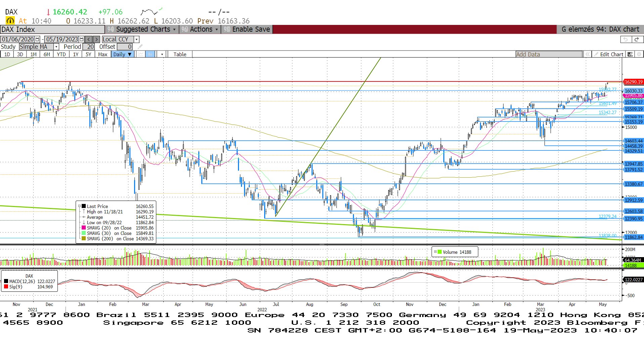Select the 1D range tab

(x=7, y=54)
